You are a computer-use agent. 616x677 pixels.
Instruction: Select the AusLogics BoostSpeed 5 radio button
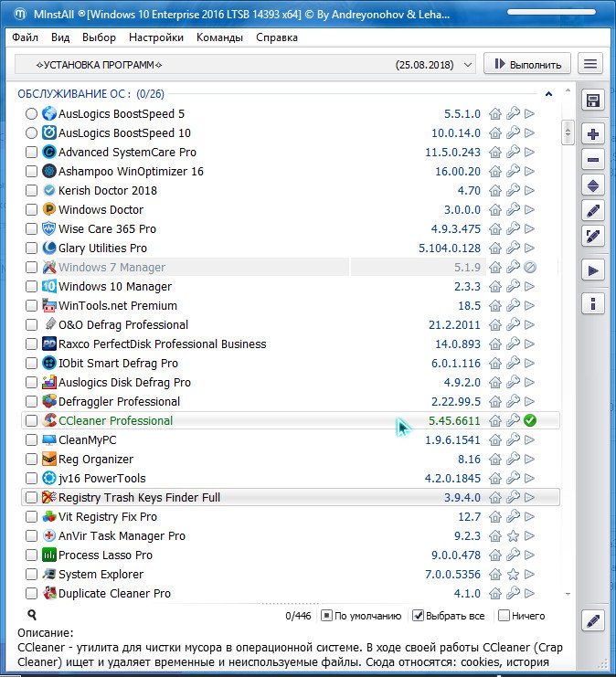click(x=31, y=114)
